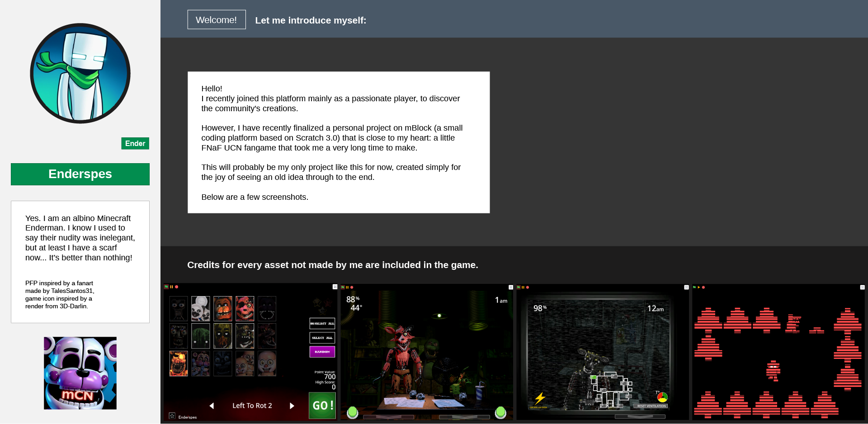Click the green Enderspes username banner
Viewport: 868px width, 424px height.
click(x=80, y=174)
